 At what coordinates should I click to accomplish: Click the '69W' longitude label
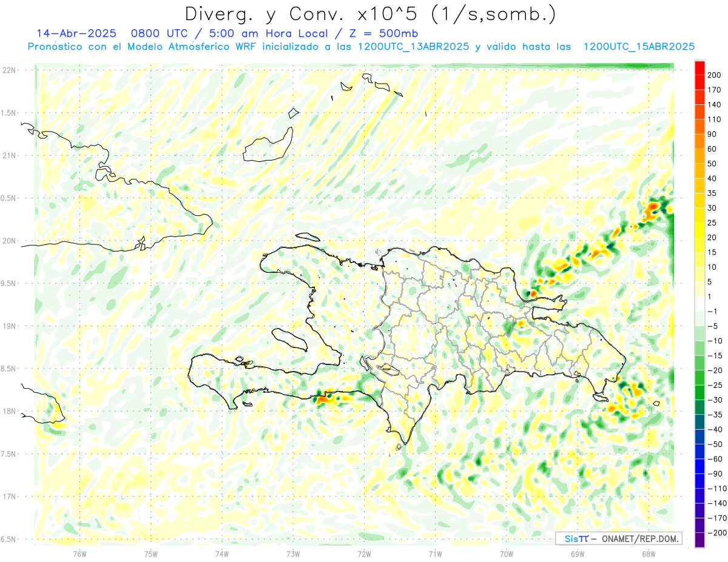tap(578, 554)
